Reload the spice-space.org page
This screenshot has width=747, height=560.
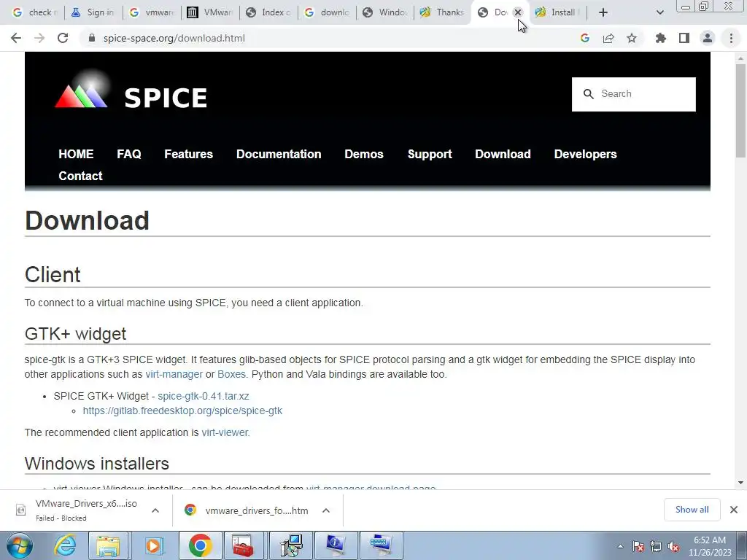(63, 38)
